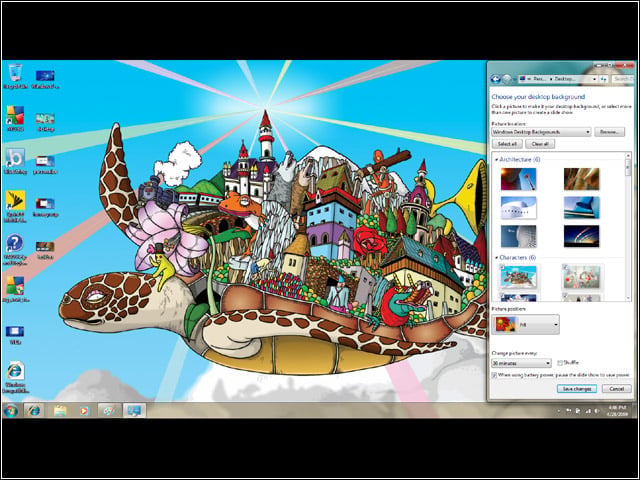Screen dimensions: 640x480
Task: Collapse the Characters (6) group
Action: click(x=497, y=258)
